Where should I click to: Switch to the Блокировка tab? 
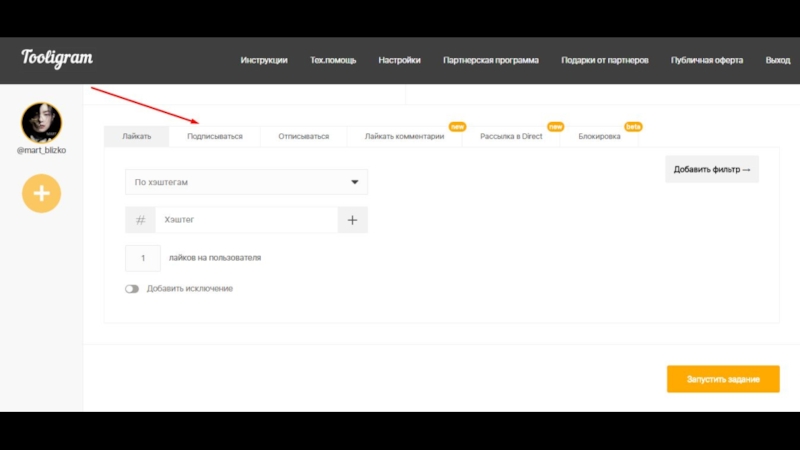click(x=599, y=136)
